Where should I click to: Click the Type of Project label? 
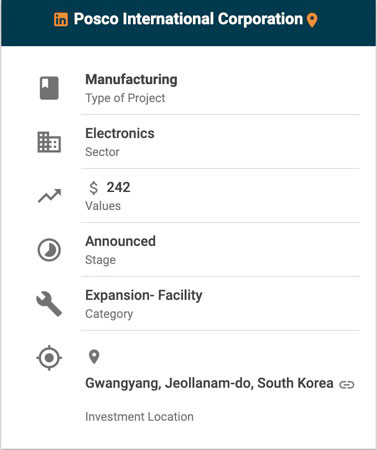coord(125,98)
